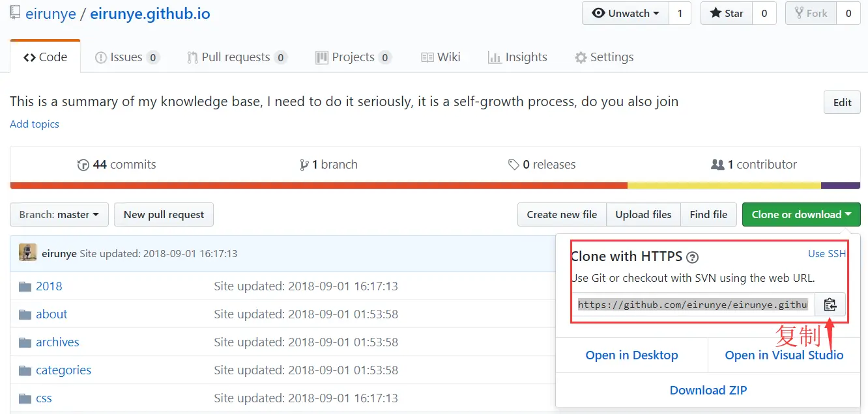Click Open in Desktop
Viewport: 868px width, 414px height.
point(631,355)
